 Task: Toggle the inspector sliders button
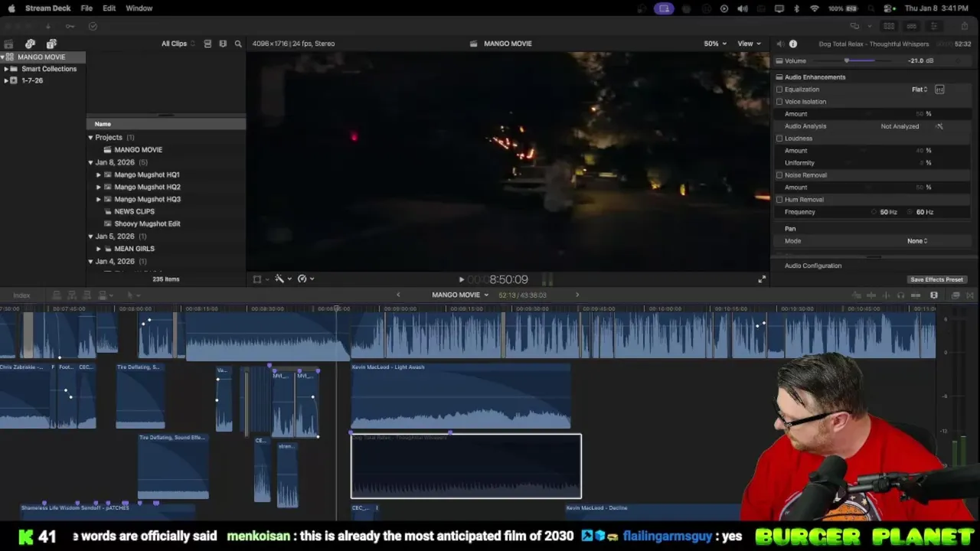933,26
